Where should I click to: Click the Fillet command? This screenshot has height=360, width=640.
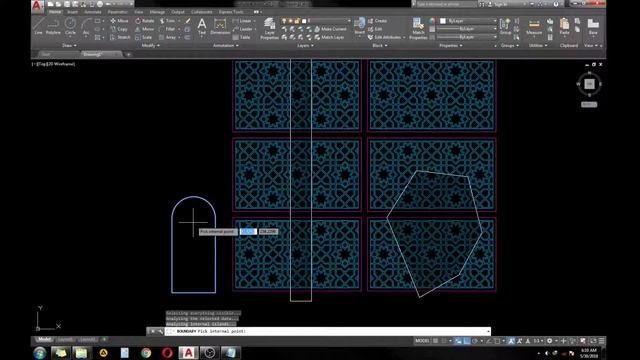point(167,29)
